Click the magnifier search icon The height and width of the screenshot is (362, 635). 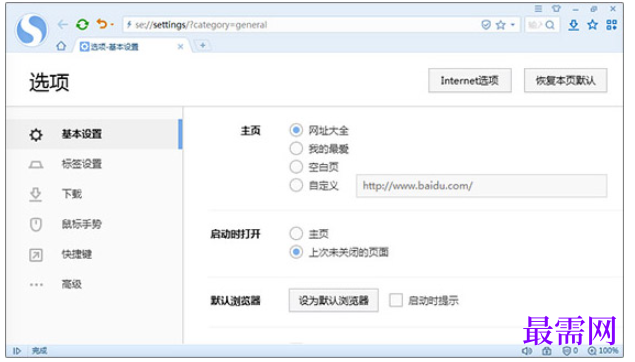click(x=550, y=25)
